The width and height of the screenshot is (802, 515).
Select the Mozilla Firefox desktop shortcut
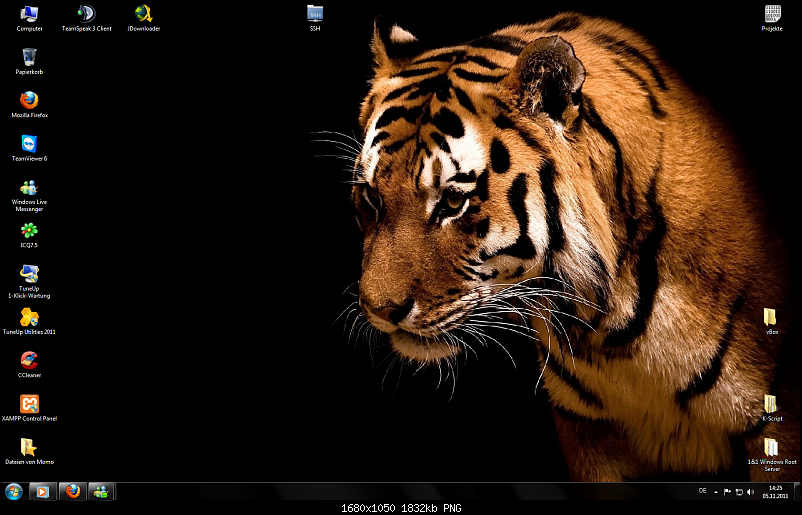29,105
